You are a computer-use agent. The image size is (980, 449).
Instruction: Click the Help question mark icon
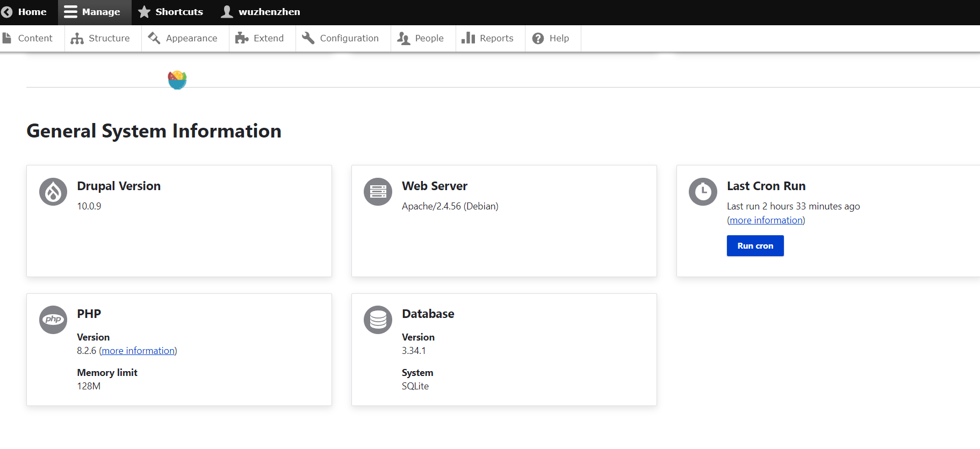pos(538,38)
